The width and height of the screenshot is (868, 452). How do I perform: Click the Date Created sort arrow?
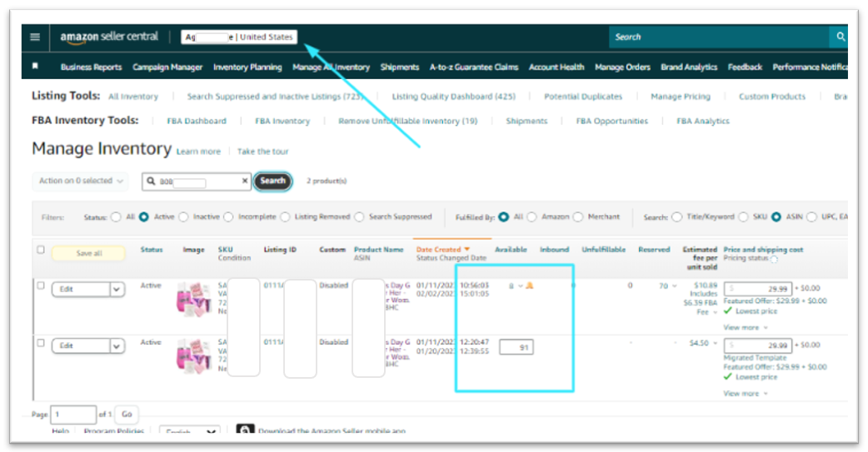[467, 250]
